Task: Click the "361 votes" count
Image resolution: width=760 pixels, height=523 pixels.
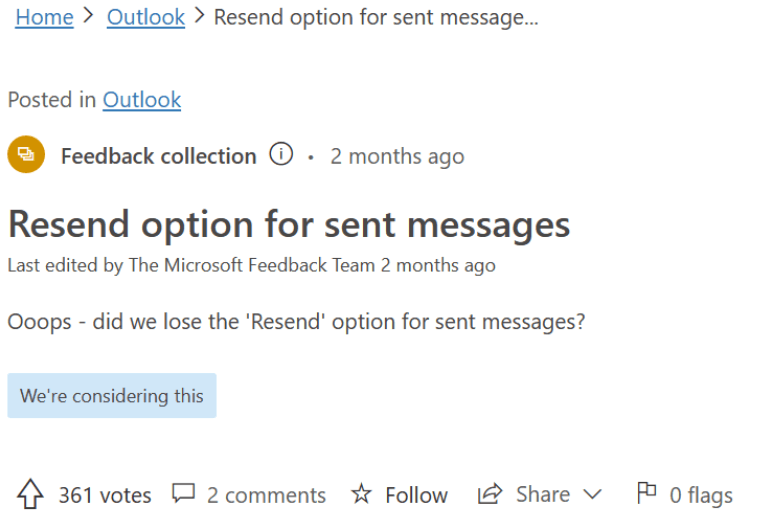Action: click(x=105, y=495)
